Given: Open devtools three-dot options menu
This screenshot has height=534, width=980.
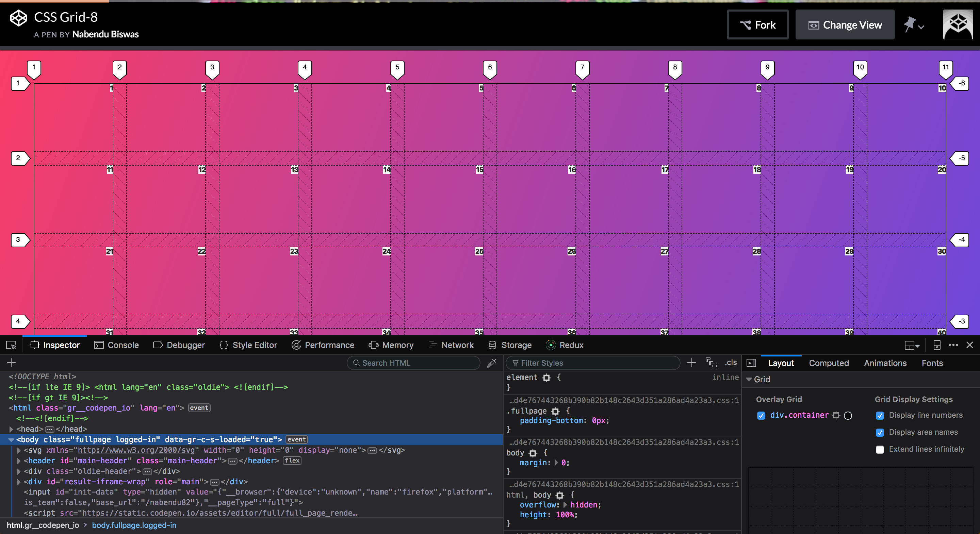Looking at the screenshot, I should point(953,345).
